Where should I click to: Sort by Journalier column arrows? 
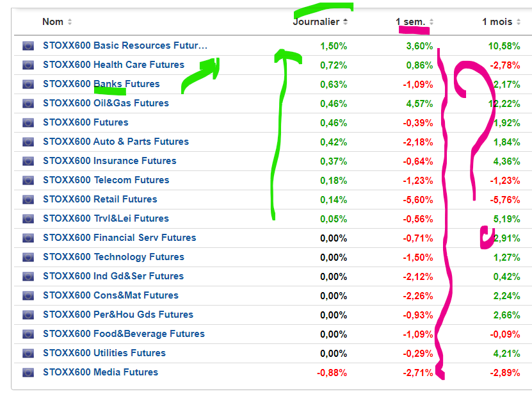346,22
